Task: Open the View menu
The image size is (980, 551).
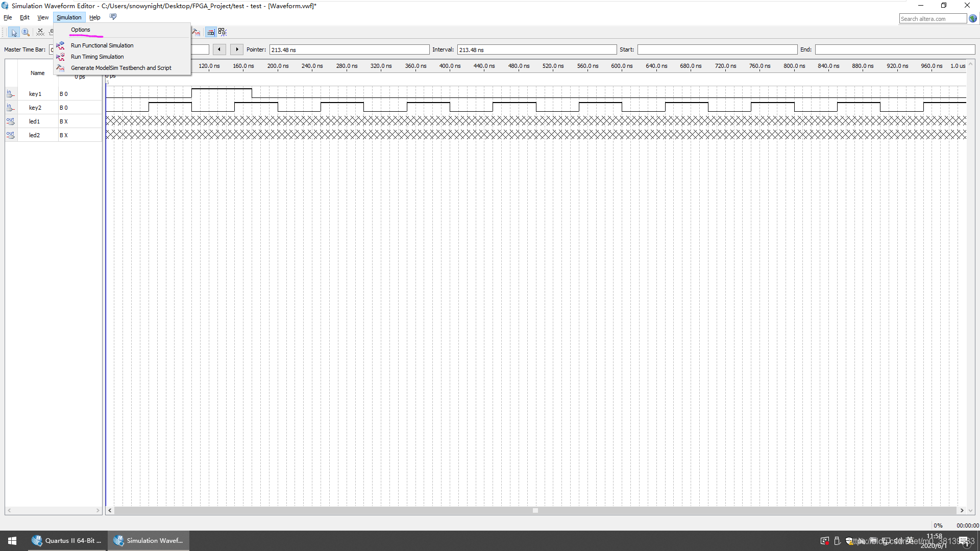Action: pos(43,17)
